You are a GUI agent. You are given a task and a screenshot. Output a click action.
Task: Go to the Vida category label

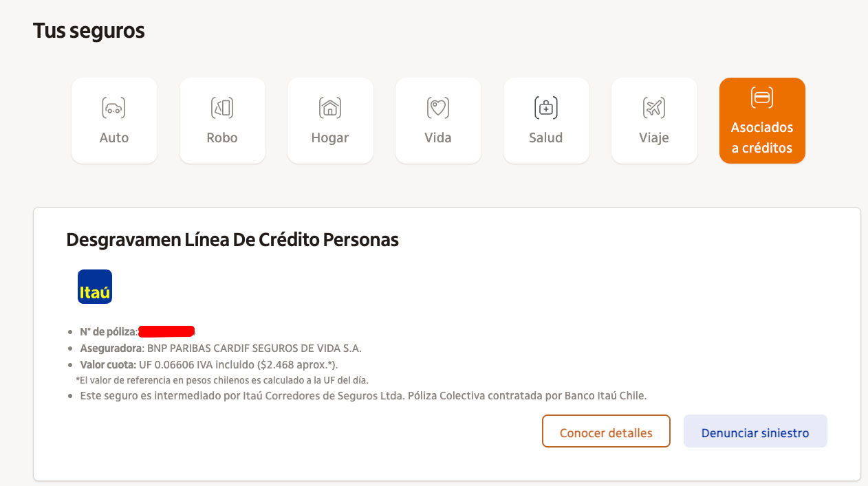[x=438, y=137]
